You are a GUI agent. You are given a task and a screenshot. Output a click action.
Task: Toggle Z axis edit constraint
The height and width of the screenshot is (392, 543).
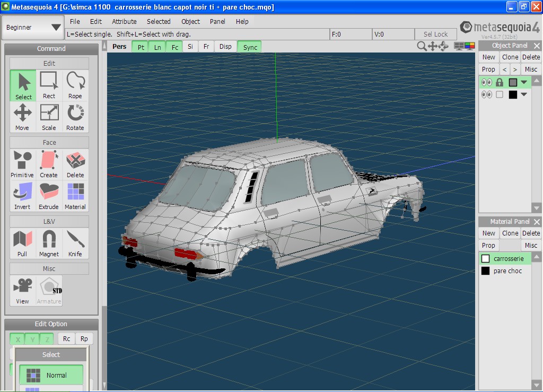47,339
